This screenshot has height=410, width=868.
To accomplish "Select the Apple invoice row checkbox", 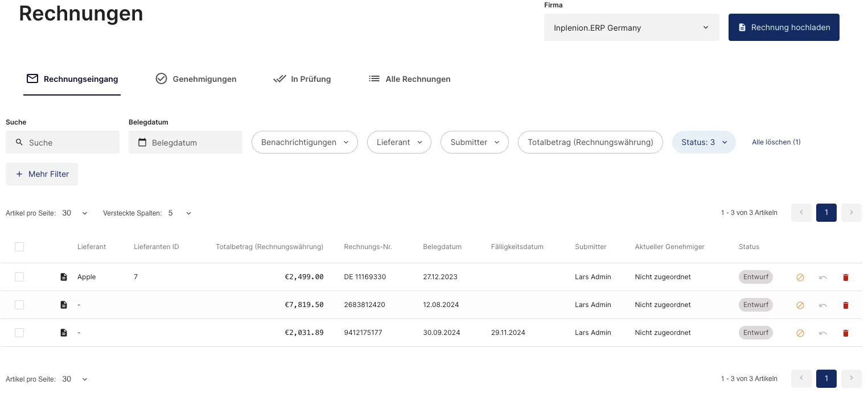I will (19, 277).
